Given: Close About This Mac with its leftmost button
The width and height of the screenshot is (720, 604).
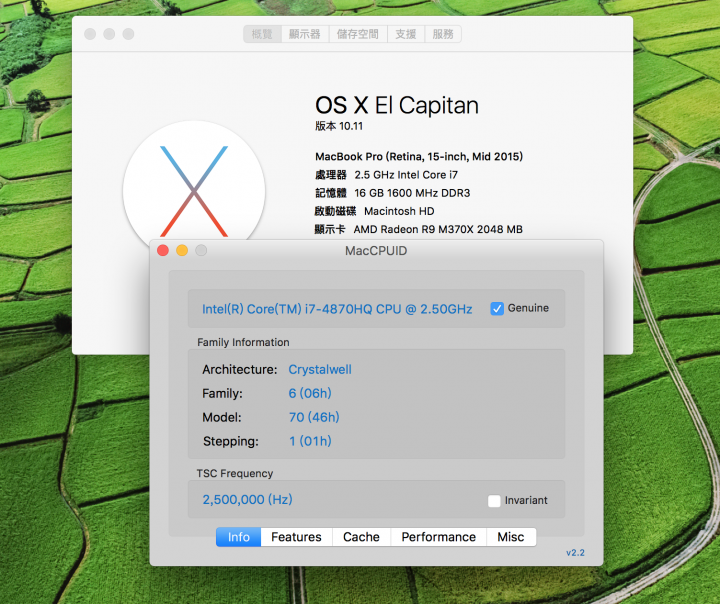Looking at the screenshot, I should coord(90,34).
